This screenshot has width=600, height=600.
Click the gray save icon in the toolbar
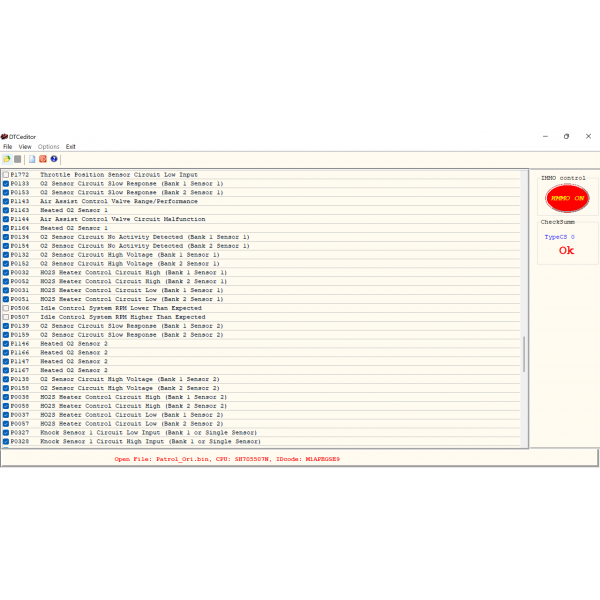pos(17,159)
